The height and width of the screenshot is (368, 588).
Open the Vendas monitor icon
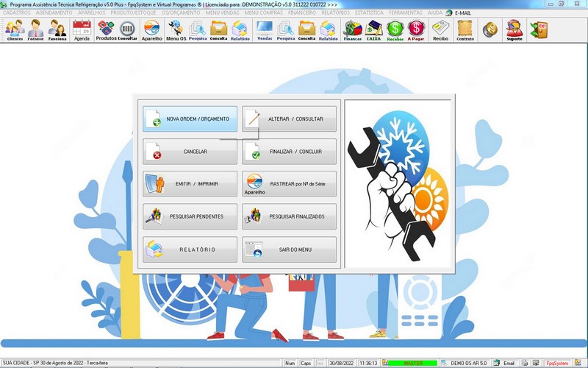[265, 30]
